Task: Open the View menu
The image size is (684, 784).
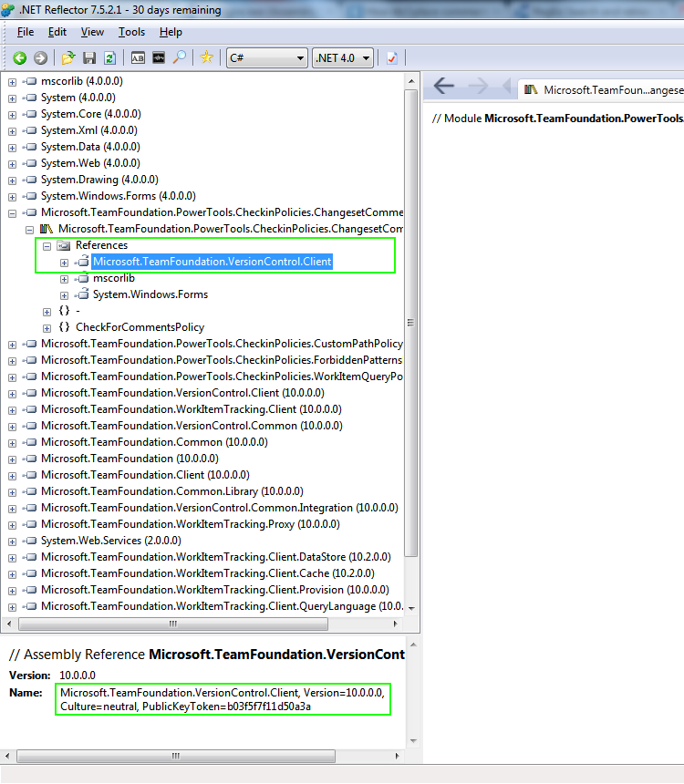Action: tap(92, 32)
